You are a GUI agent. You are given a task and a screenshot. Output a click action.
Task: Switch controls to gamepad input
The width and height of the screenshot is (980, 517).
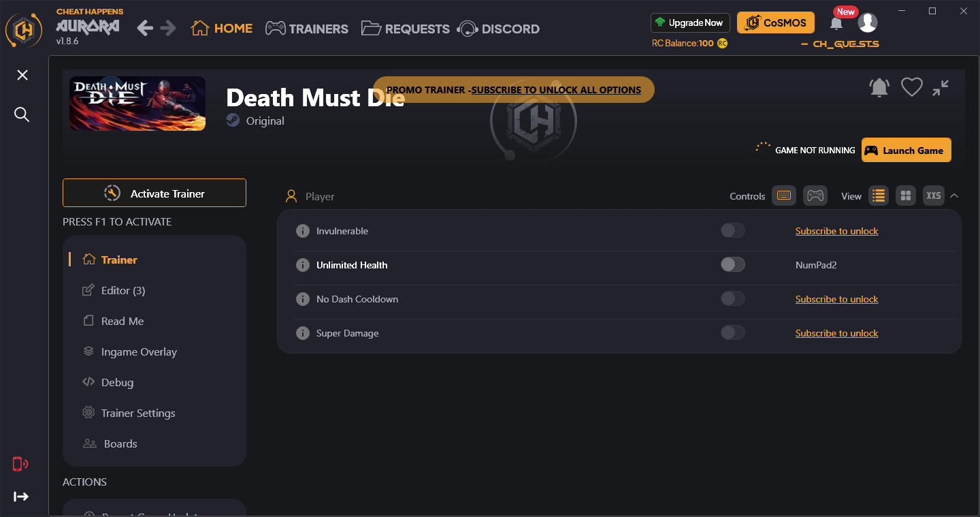pos(815,195)
